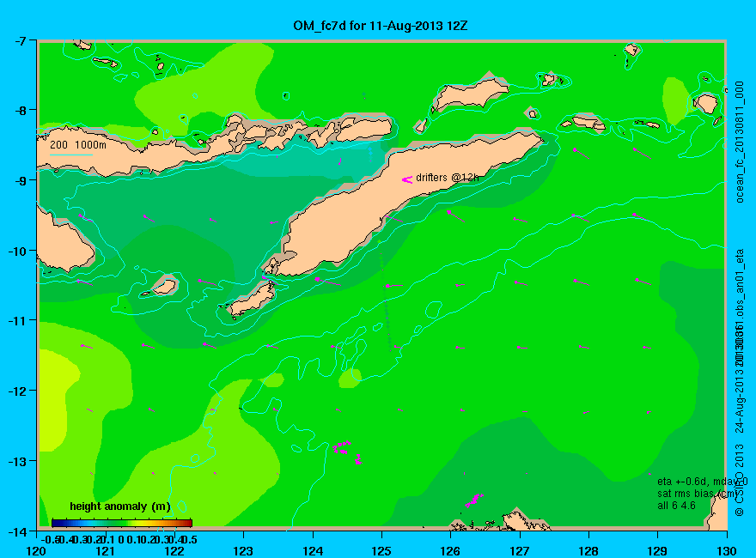Viewport: 756px width, 558px height.
Task: Click the 130 longitude axis label
Action: pyautogui.click(x=727, y=551)
